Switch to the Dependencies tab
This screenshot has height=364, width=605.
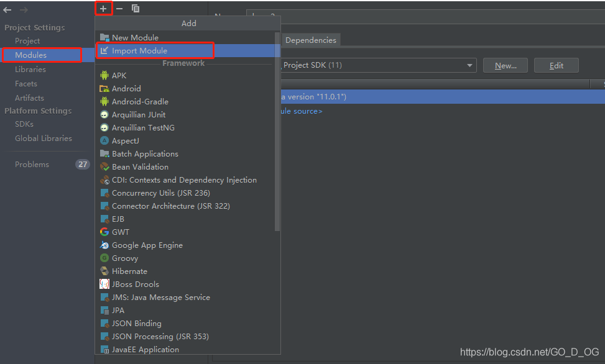311,40
